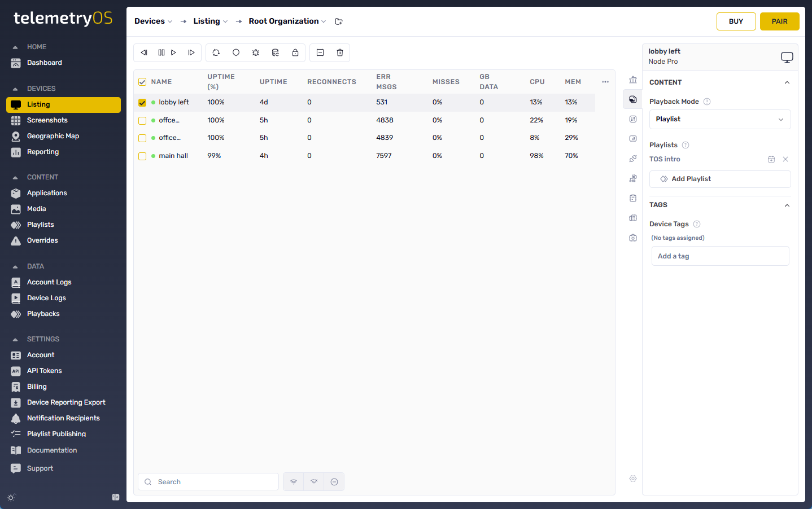
Task: Open schedule calendar icon for TOS intro
Action: click(x=771, y=159)
